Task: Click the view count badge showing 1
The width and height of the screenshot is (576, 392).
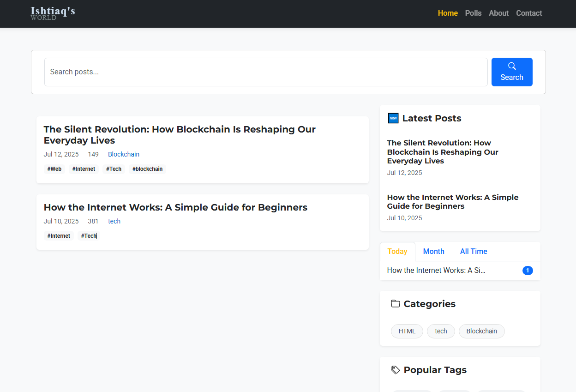Action: (528, 271)
